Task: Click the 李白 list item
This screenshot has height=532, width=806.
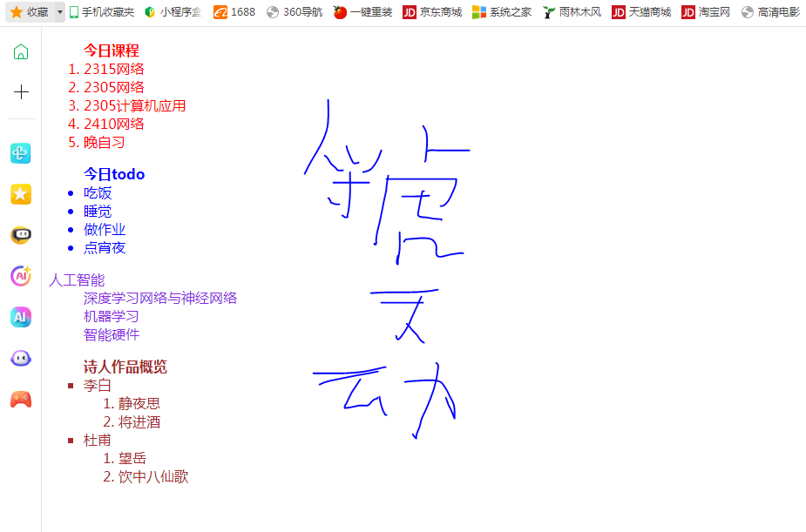Action: pos(98,385)
